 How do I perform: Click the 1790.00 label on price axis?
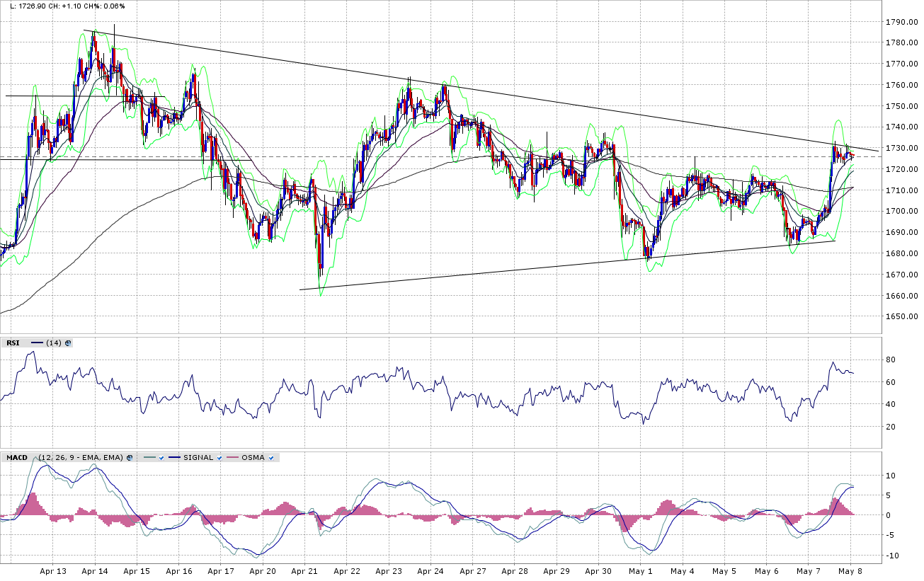(900, 22)
